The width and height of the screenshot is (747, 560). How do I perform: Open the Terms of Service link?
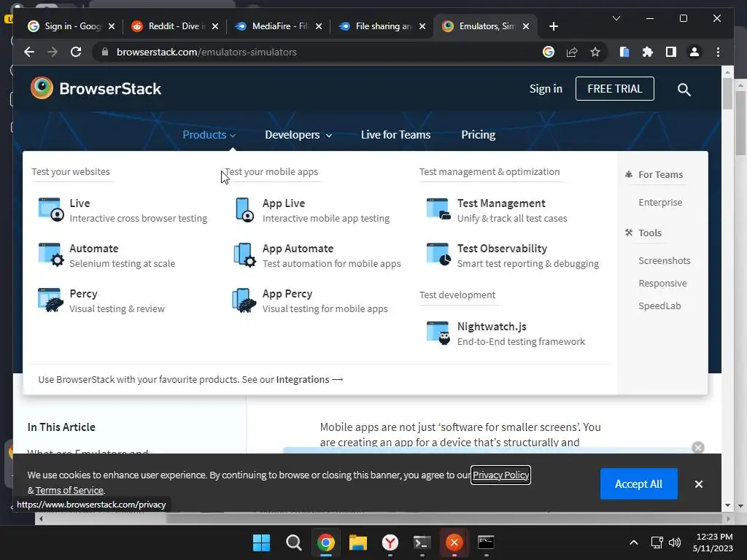coord(69,490)
